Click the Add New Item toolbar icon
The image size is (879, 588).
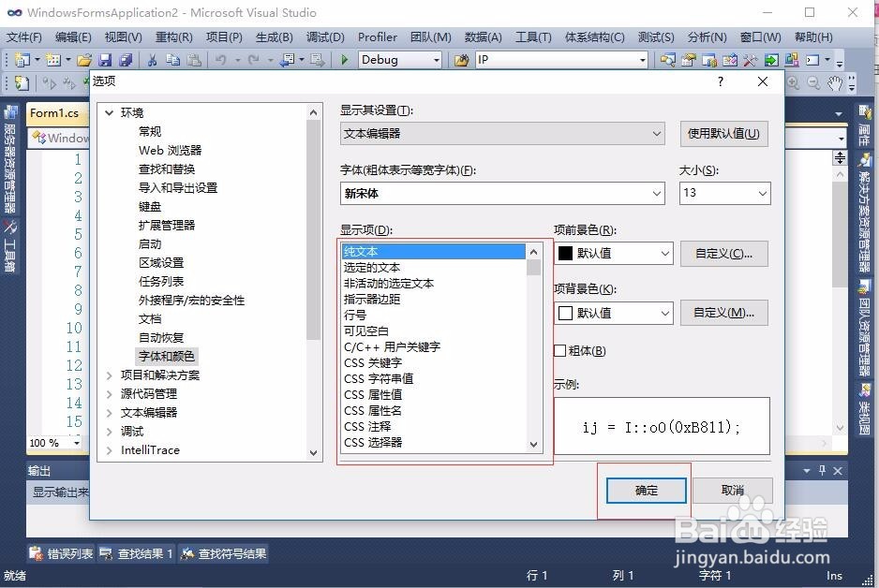(53, 59)
